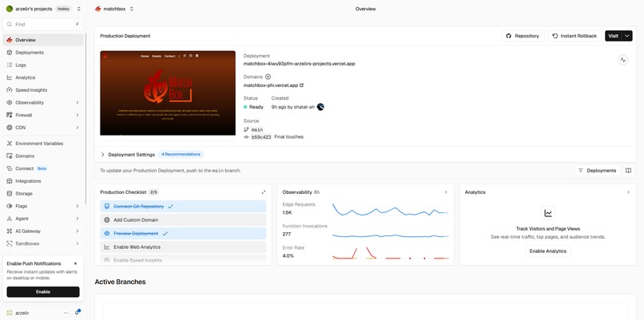Click the Enable Analytics button
Screen dimensions: 644x320
pyautogui.click(x=548, y=251)
